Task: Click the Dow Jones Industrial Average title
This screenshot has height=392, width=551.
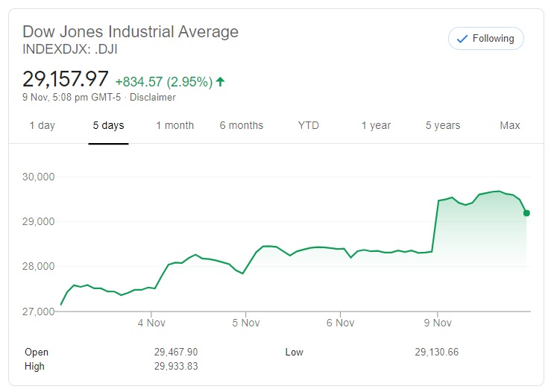Action: [130, 31]
